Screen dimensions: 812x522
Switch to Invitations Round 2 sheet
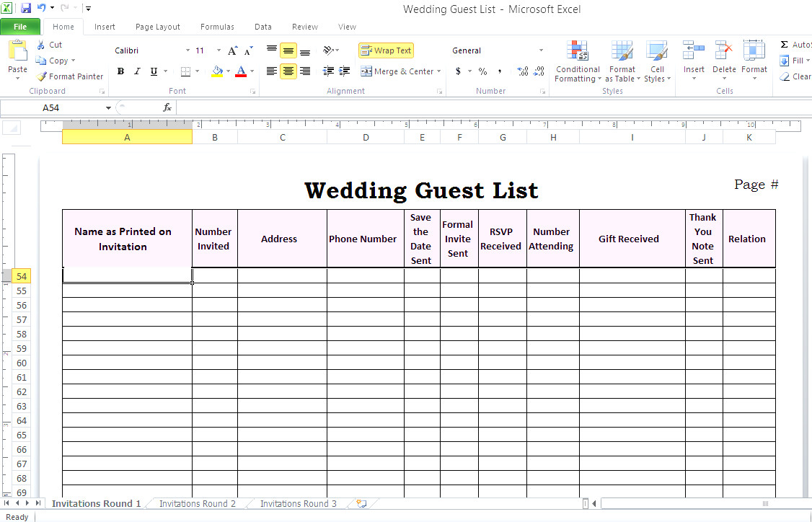click(198, 503)
